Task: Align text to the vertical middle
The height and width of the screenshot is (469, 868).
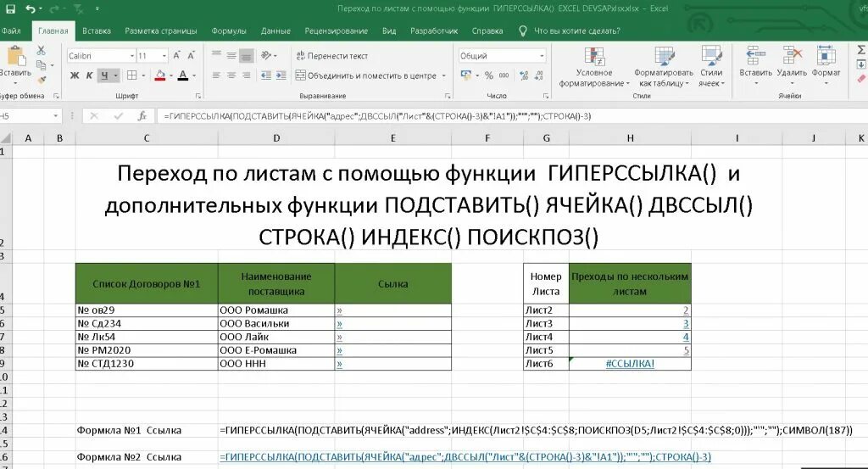Action: coord(231,55)
